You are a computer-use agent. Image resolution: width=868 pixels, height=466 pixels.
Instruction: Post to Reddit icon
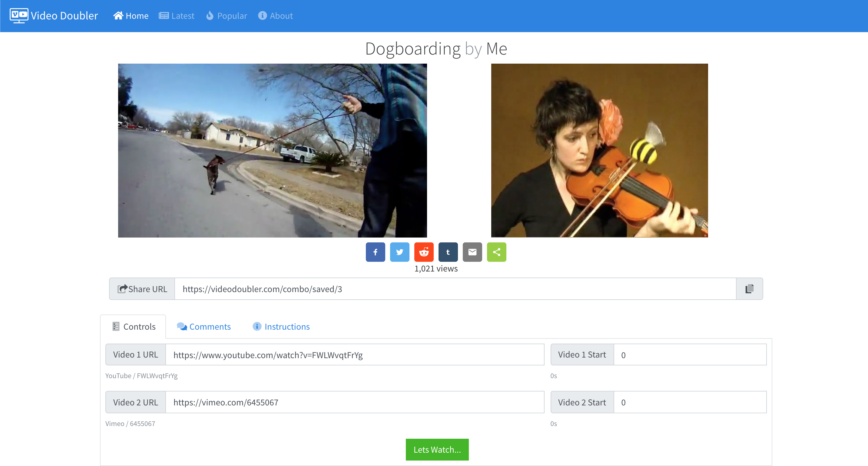coord(424,252)
